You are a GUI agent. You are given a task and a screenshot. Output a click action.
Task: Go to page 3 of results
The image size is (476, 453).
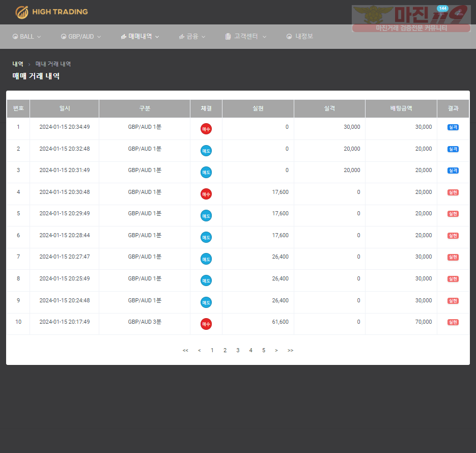pyautogui.click(x=238, y=350)
